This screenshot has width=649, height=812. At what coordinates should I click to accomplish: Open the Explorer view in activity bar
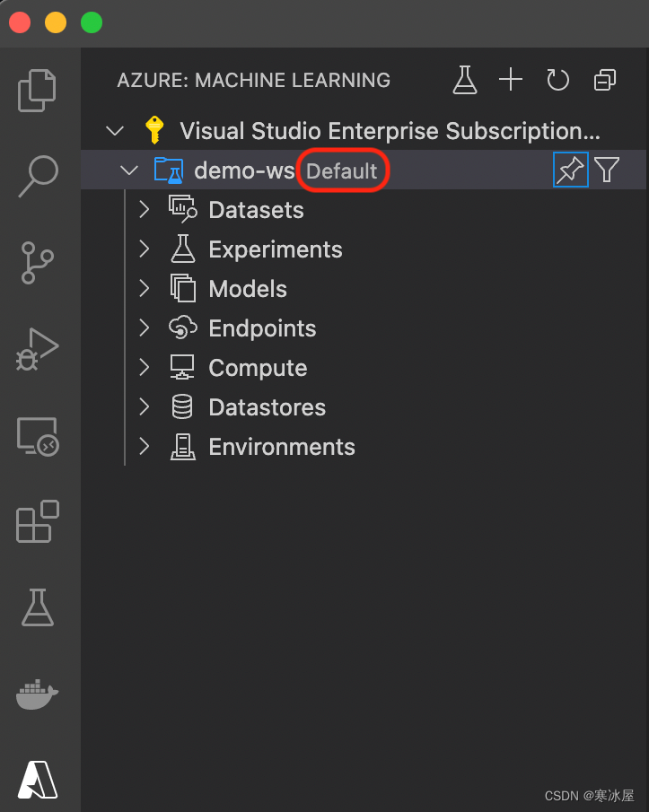coord(38,90)
